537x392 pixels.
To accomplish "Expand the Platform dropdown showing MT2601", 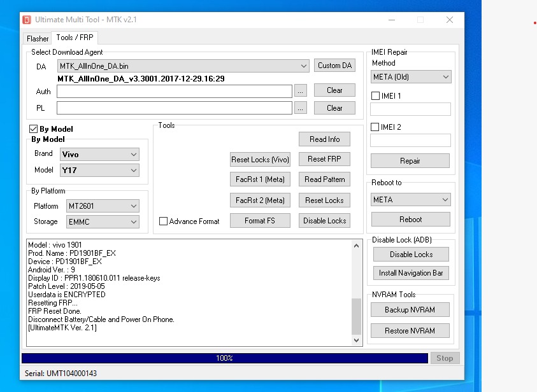I will (103, 206).
